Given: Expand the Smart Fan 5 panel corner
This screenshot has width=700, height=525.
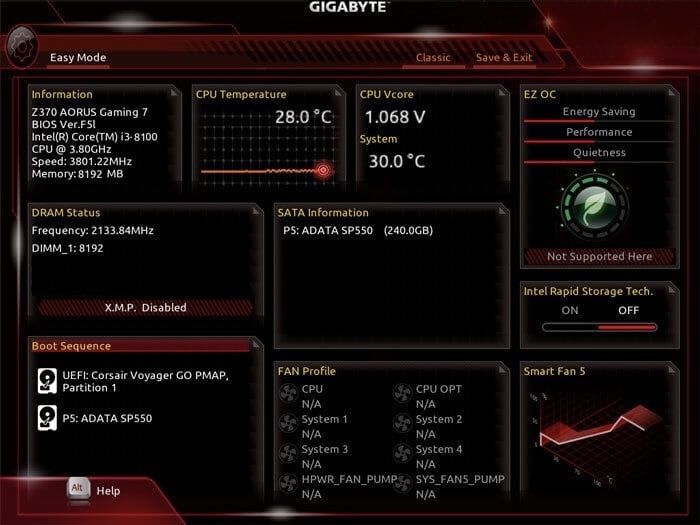Looking at the screenshot, I should point(672,369).
